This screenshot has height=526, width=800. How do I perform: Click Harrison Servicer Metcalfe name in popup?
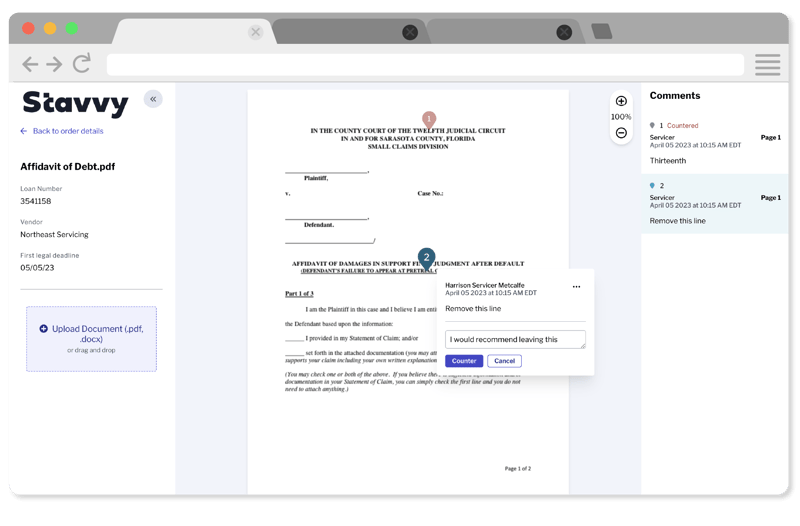pyautogui.click(x=485, y=285)
